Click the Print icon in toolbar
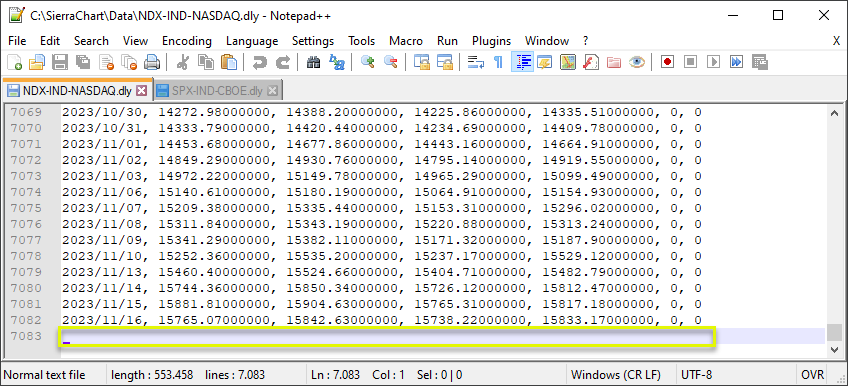 tap(152, 62)
